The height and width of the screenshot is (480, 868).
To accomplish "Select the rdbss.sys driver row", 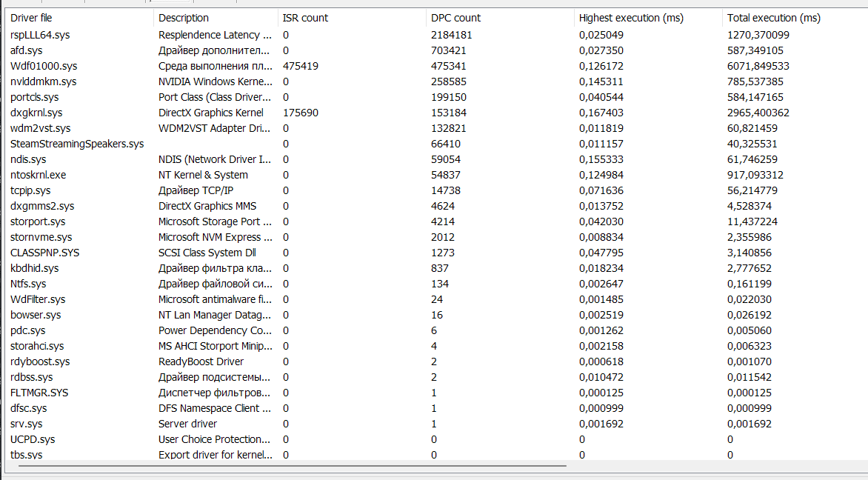I will click(437, 376).
